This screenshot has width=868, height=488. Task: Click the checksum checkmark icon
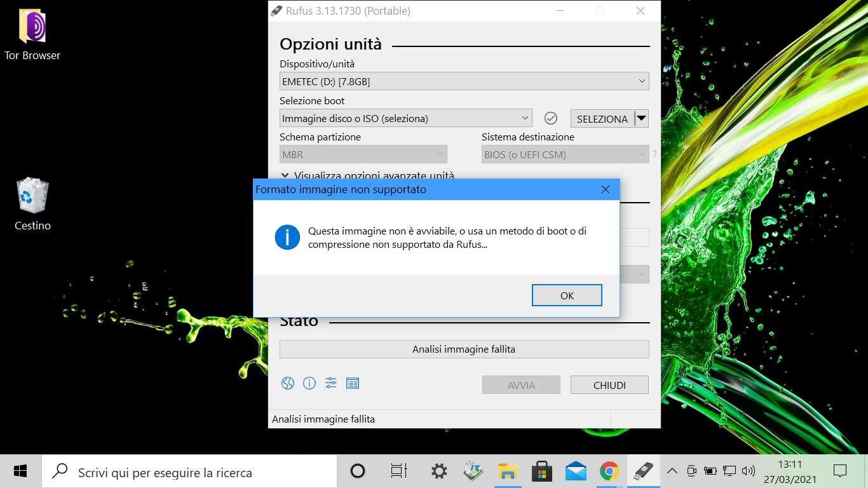[x=551, y=118]
